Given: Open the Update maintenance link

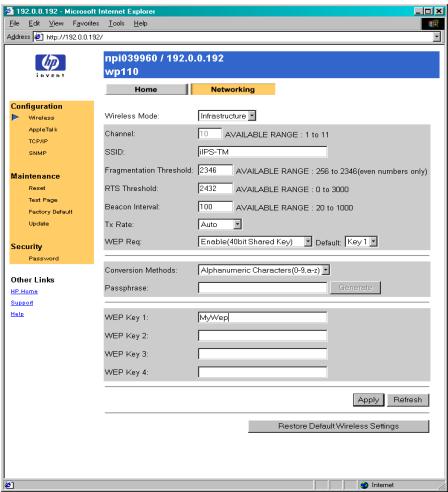Looking at the screenshot, I should (39, 224).
